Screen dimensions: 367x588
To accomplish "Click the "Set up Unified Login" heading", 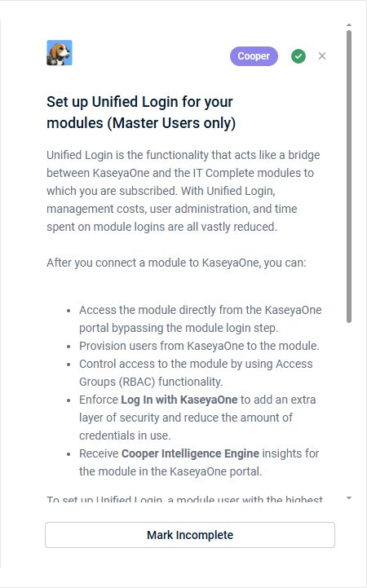I will point(141,112).
